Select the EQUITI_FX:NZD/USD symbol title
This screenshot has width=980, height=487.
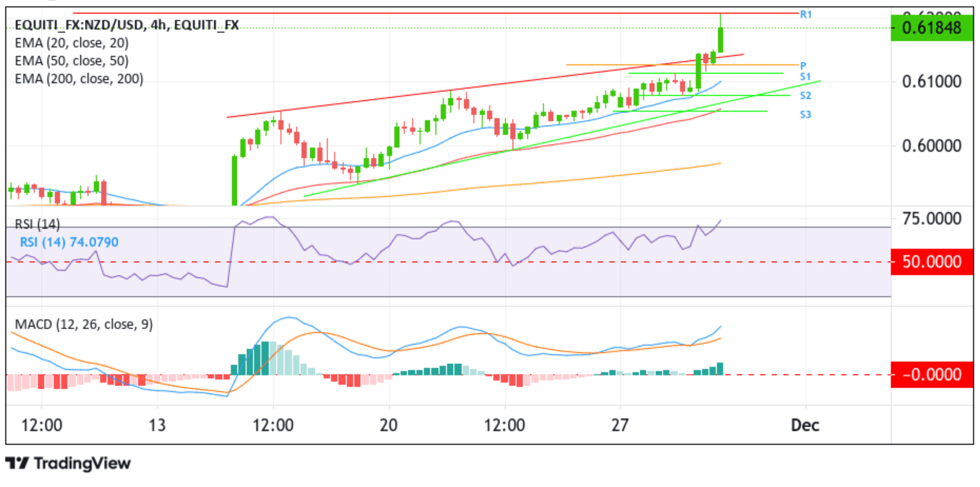127,25
